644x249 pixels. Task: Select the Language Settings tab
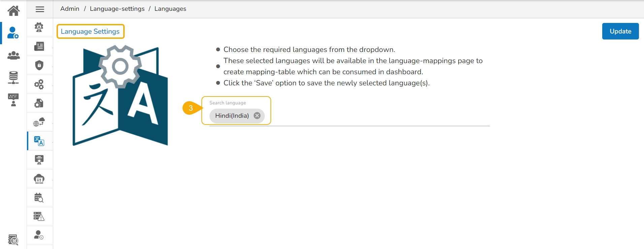(90, 31)
